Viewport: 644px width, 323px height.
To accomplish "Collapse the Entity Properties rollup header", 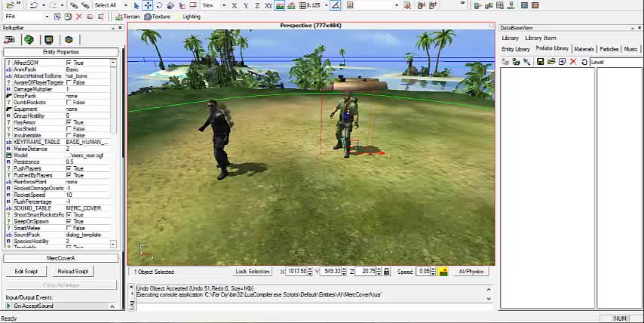I will coord(61,52).
